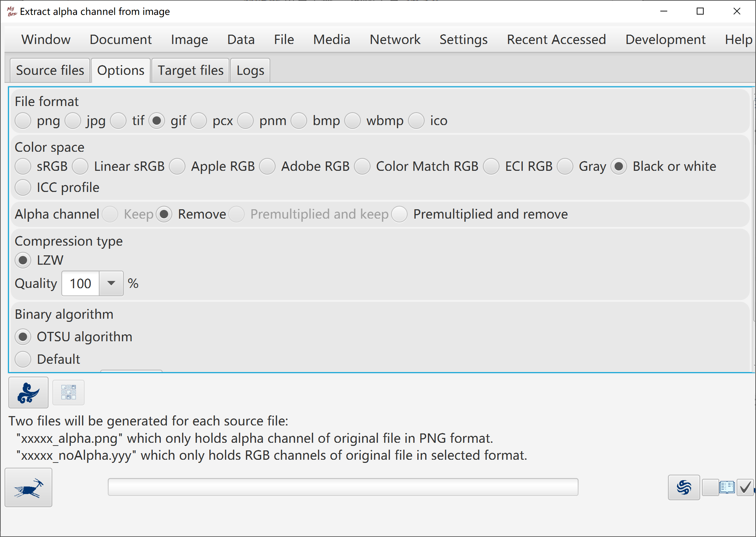756x537 pixels.
Task: Choose the Gray color space option
Action: tap(565, 166)
